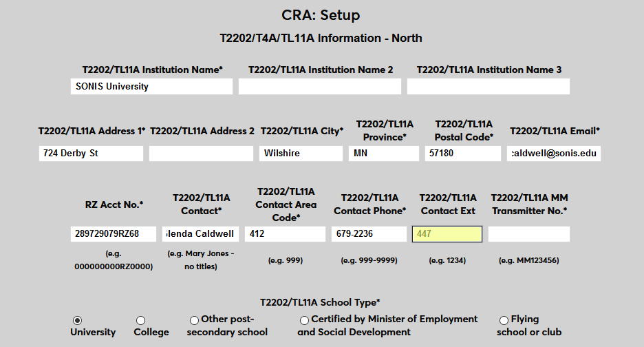Edit the Institution Name field with SONIS University
Image resolution: width=644 pixels, height=347 pixels.
(151, 87)
